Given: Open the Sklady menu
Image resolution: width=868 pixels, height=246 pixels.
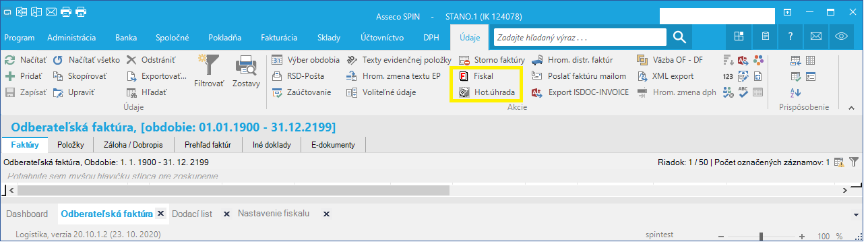Looking at the screenshot, I should coord(329,37).
